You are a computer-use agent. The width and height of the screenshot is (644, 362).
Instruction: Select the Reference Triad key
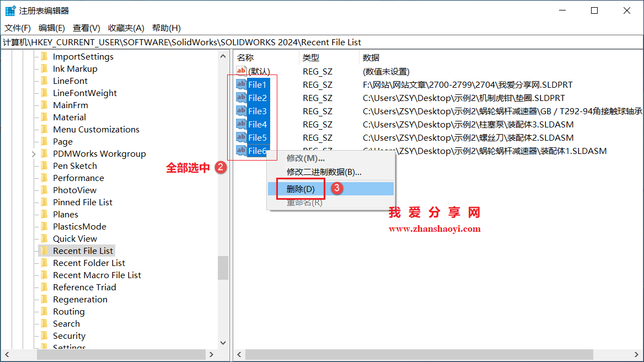[84, 287]
